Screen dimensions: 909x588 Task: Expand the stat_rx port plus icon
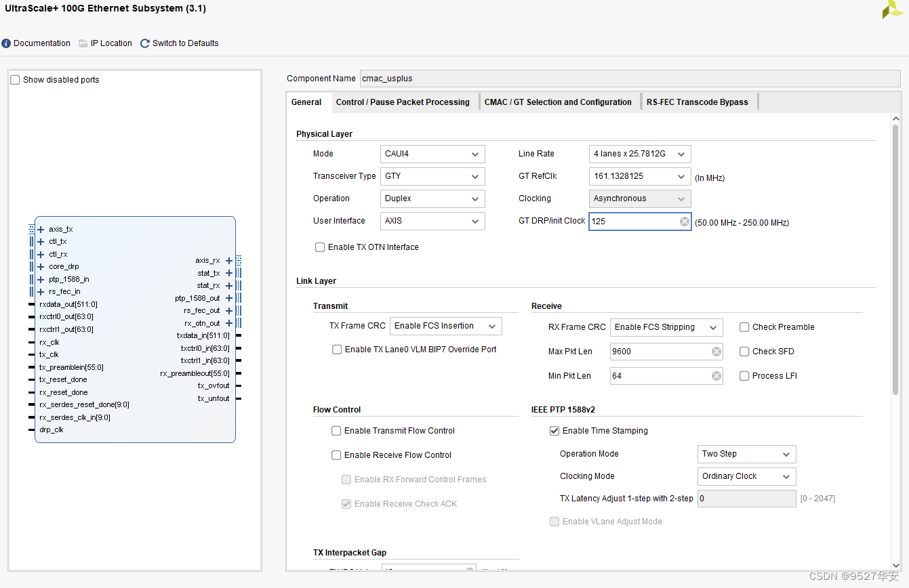(229, 286)
